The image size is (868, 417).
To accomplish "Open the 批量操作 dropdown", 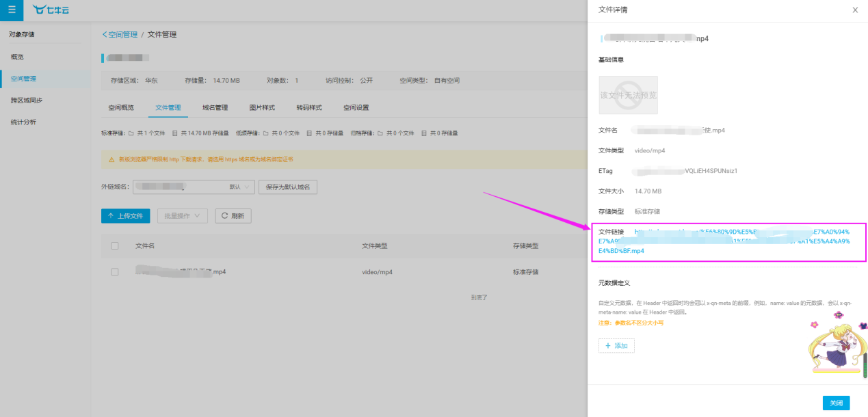I will 182,215.
